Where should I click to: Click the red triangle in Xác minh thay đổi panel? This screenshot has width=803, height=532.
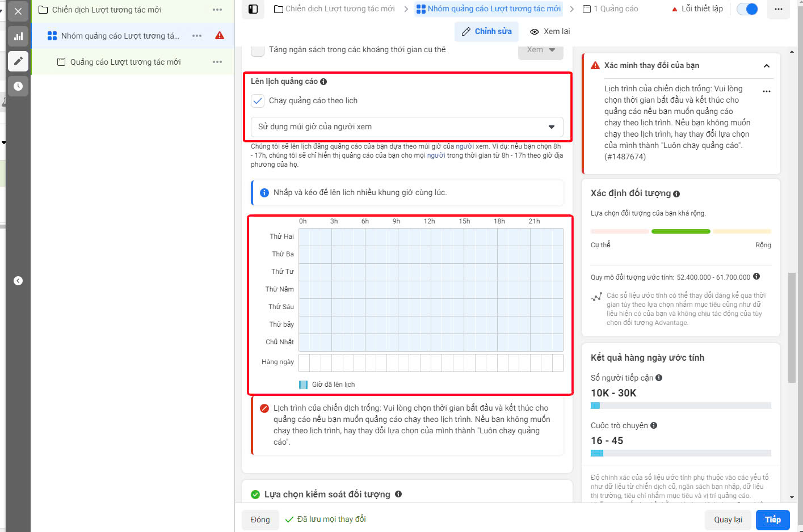pyautogui.click(x=595, y=65)
